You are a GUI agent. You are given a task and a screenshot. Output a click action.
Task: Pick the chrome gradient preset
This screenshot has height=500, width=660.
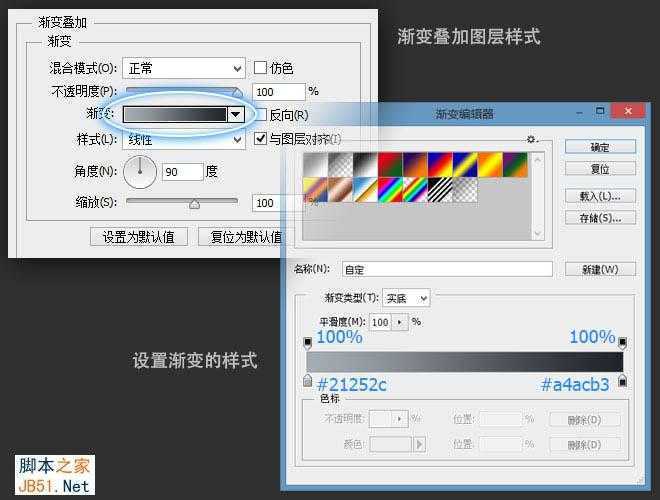click(365, 189)
